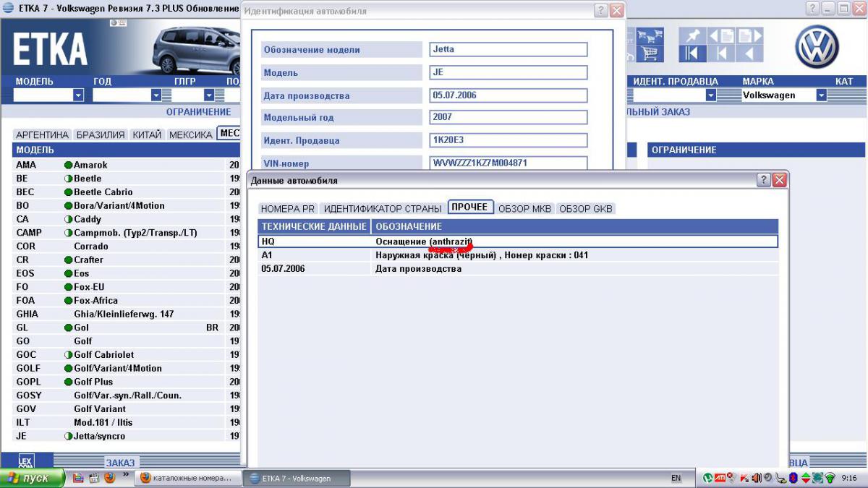Select the Caddy model row
Image resolution: width=868 pixels, height=488 pixels.
(127, 219)
